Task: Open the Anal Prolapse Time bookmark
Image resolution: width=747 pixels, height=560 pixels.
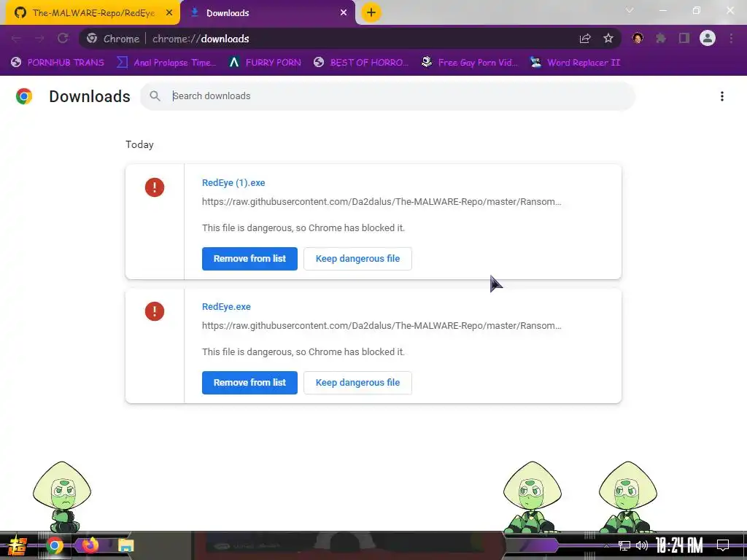Action: [167, 63]
